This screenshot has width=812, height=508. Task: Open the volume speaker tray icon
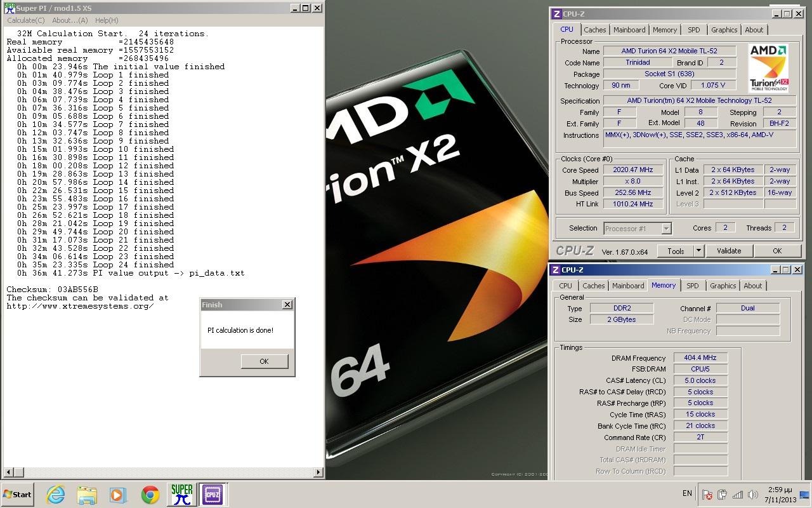point(753,495)
